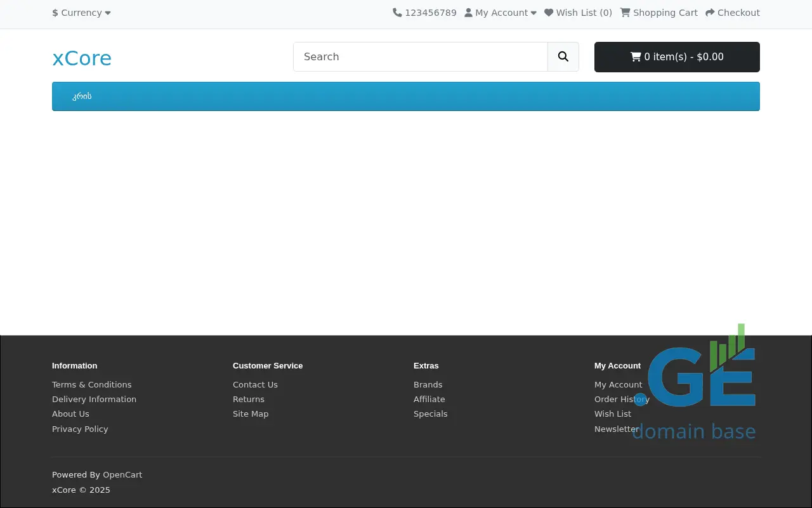The height and width of the screenshot is (508, 812).
Task: Open the Brands link under Extras
Action: (x=428, y=385)
